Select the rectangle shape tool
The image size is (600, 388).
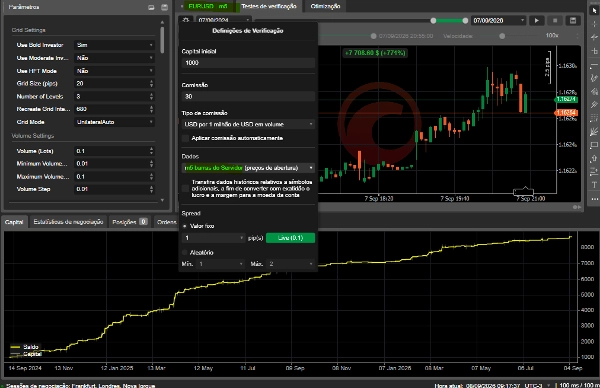point(594,145)
